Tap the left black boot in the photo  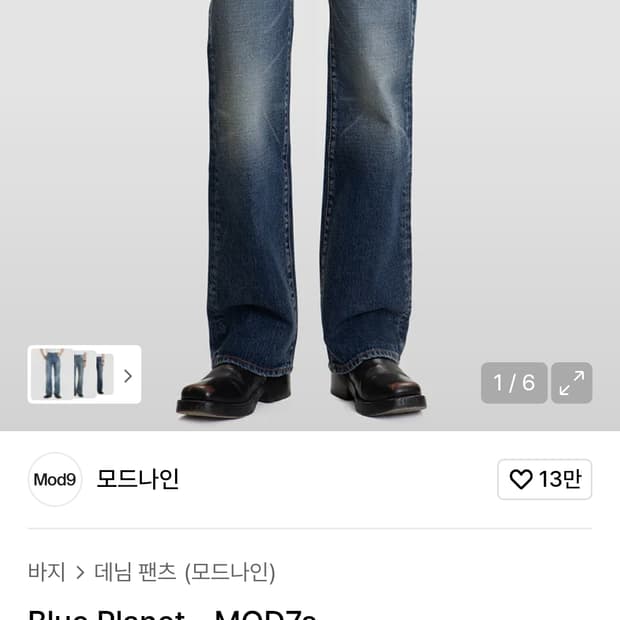coord(233,391)
